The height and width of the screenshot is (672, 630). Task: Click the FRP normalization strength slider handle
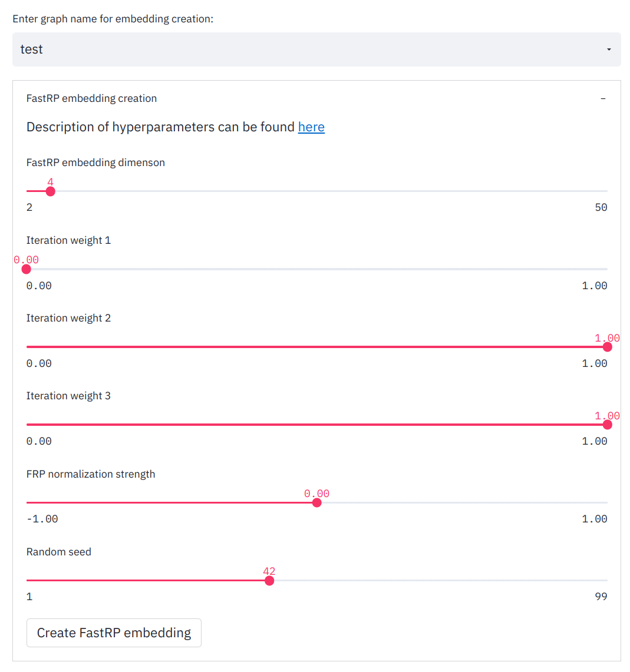pos(317,502)
